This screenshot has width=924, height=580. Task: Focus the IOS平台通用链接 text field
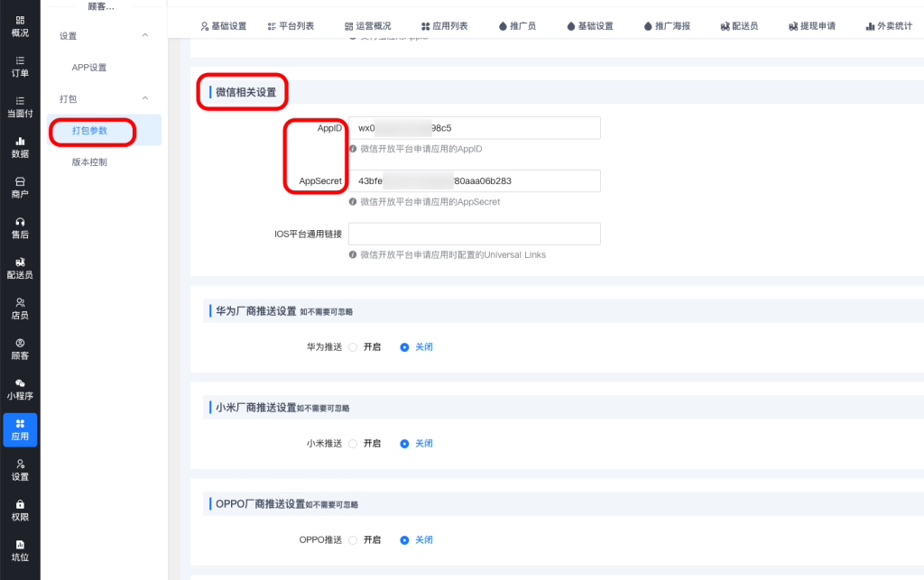point(474,235)
